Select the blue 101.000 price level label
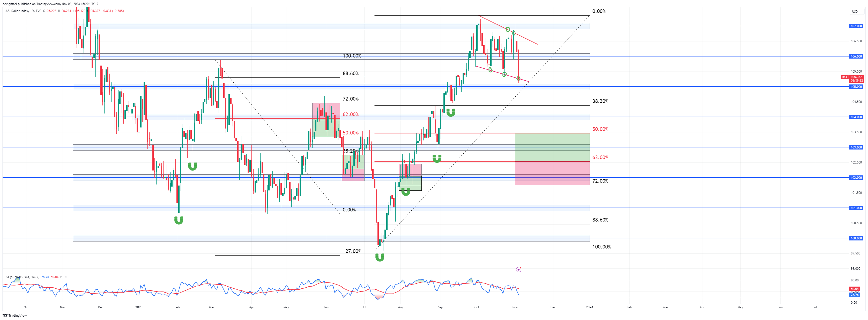Screen dimensions: 868x320 856,208
